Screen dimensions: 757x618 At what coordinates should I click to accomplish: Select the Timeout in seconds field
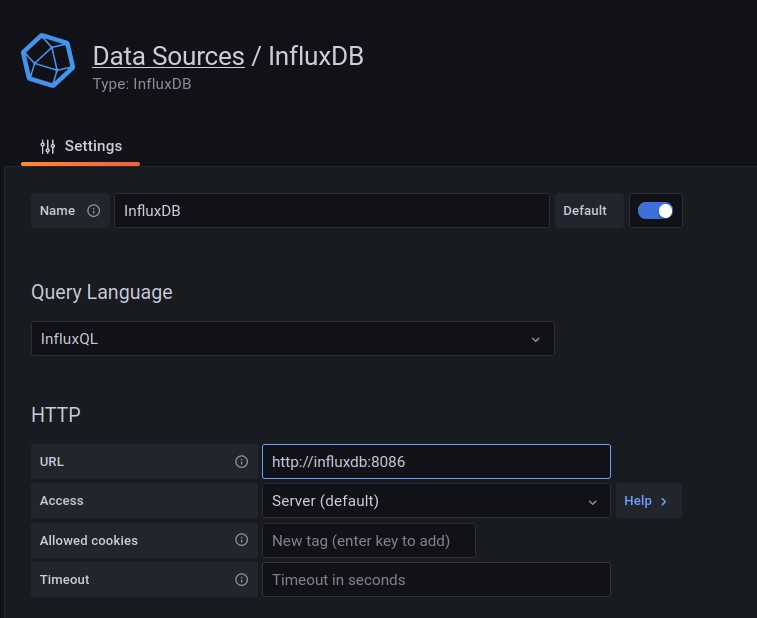pyautogui.click(x=435, y=580)
